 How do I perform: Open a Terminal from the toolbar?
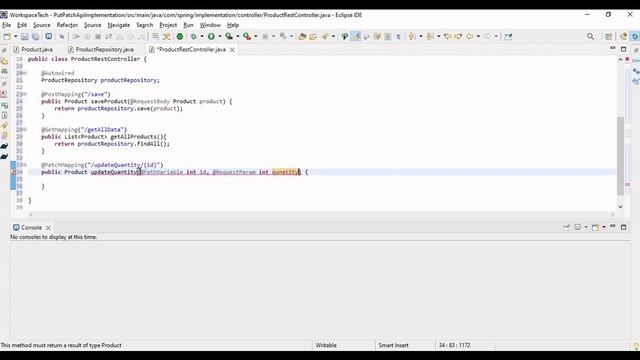(49, 36)
